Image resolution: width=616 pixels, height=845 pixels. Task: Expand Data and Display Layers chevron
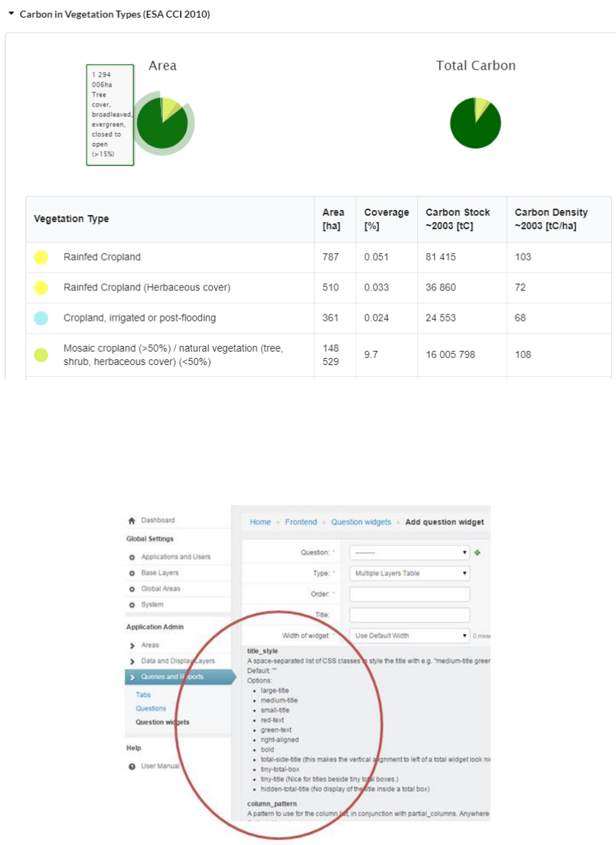(132, 661)
